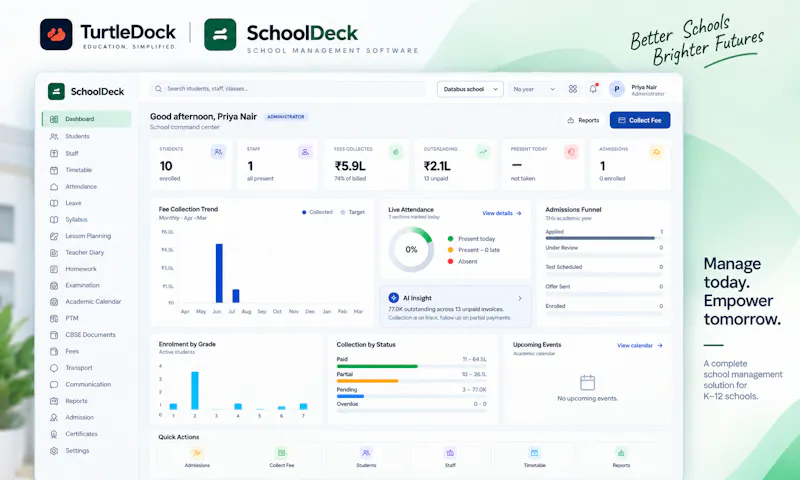
Task: Click the sidebar Reports icon
Action: [54, 401]
